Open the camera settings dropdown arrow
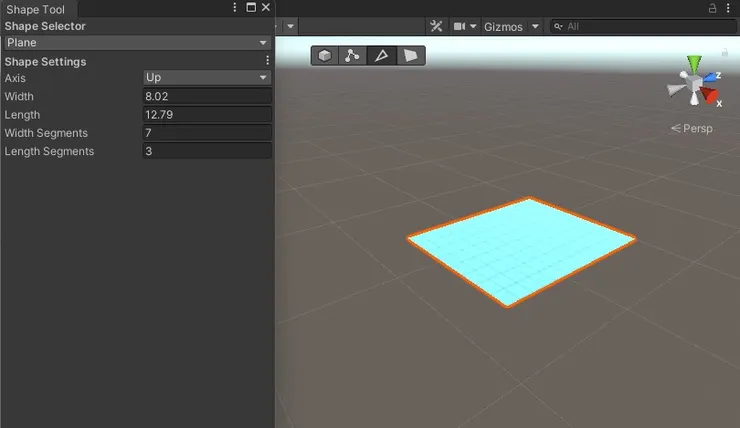 [473, 26]
